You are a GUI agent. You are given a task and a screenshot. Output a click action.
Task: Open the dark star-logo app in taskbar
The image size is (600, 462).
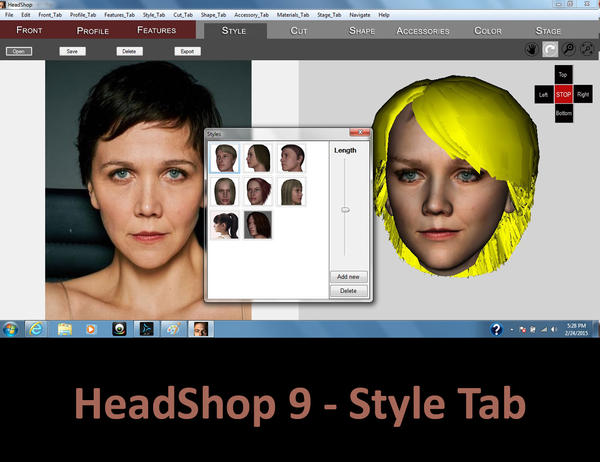click(x=147, y=329)
